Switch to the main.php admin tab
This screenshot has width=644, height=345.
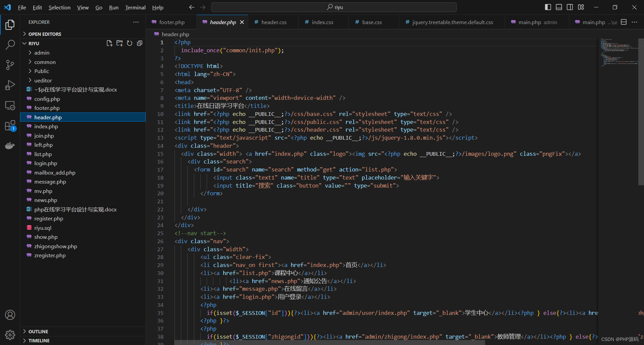pyautogui.click(x=537, y=22)
